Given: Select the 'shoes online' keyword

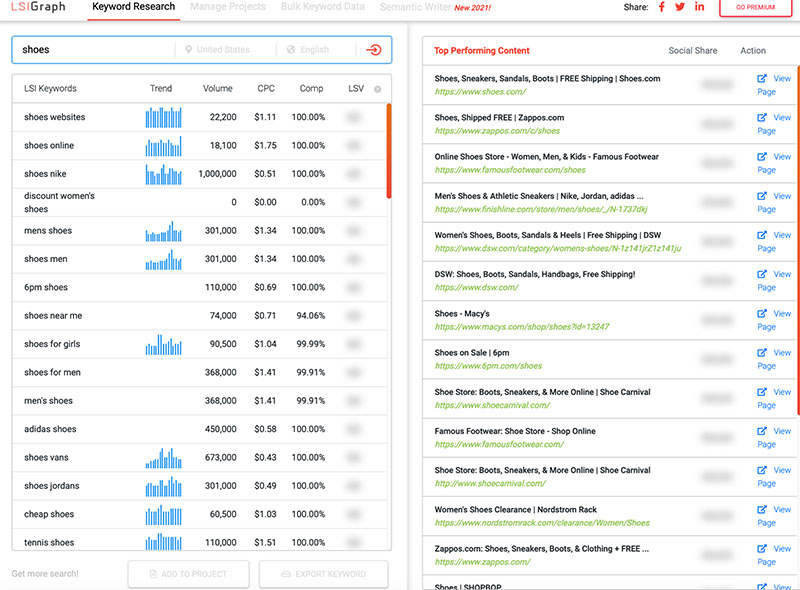Looking at the screenshot, I should [49, 145].
